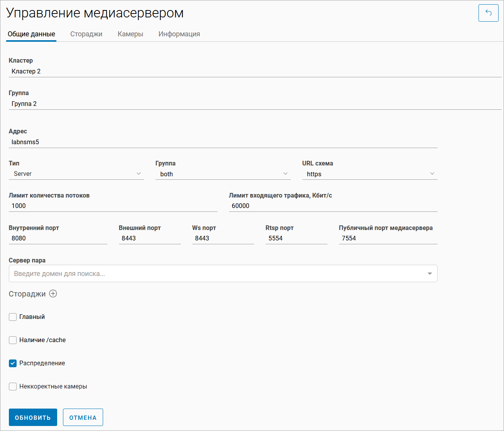Open the URL схема dropdown

370,174
